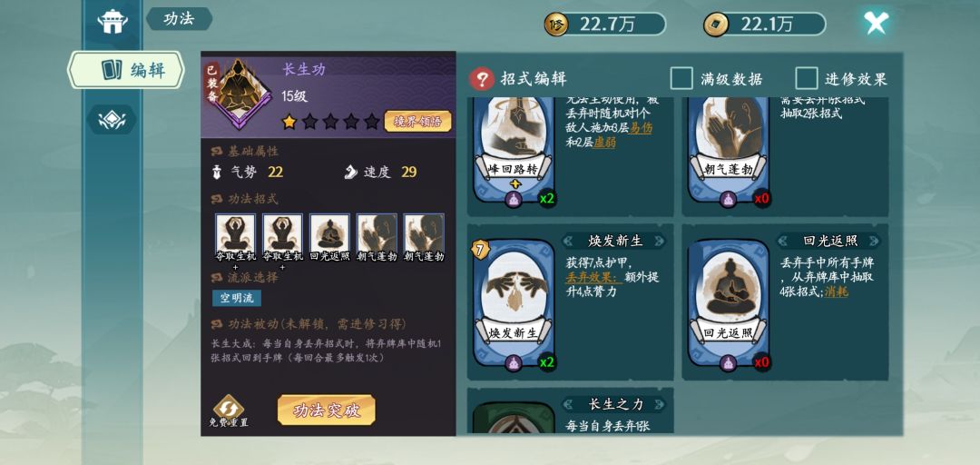Click the 免费重置 reset icon
Image resolution: width=980 pixels, height=465 pixels.
tap(229, 411)
